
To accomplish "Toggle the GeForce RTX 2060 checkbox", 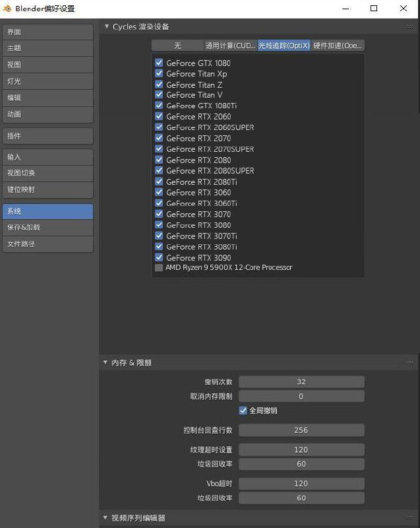I will point(159,116).
